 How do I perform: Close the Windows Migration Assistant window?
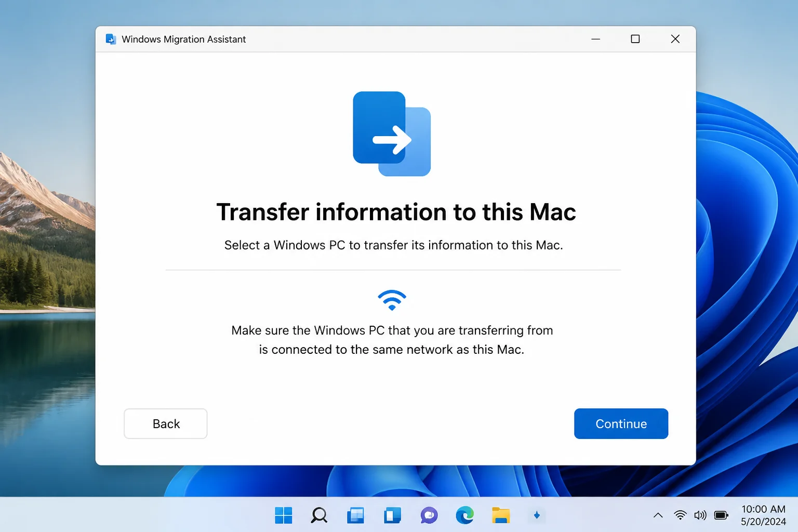(675, 39)
